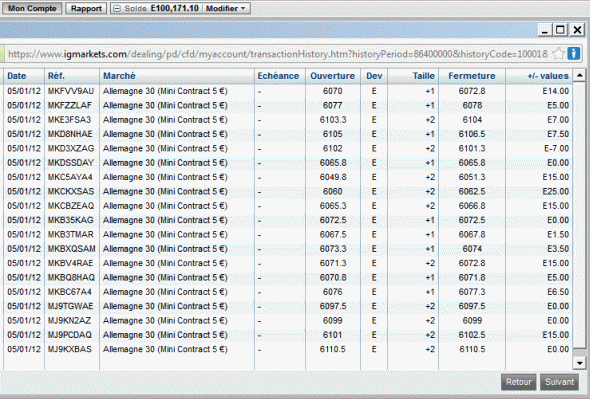Image resolution: width=590 pixels, height=399 pixels.
Task: Select reference MKB35KAG
Action: pyautogui.click(x=70, y=220)
